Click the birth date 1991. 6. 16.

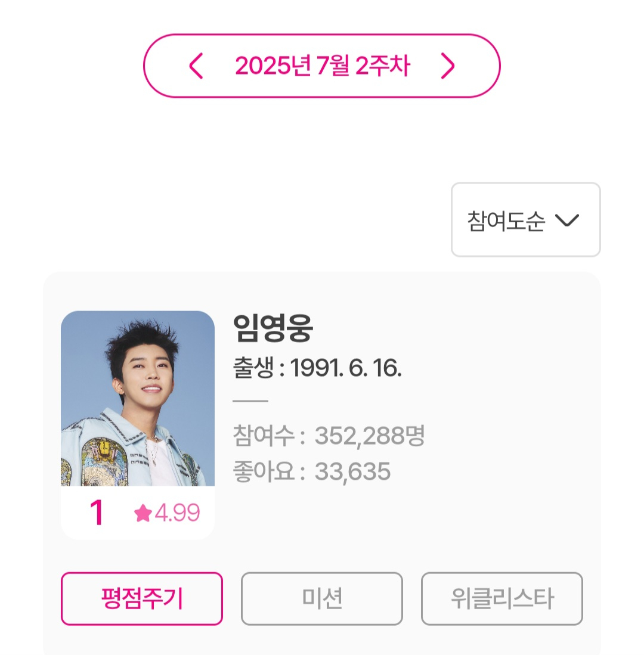346,369
